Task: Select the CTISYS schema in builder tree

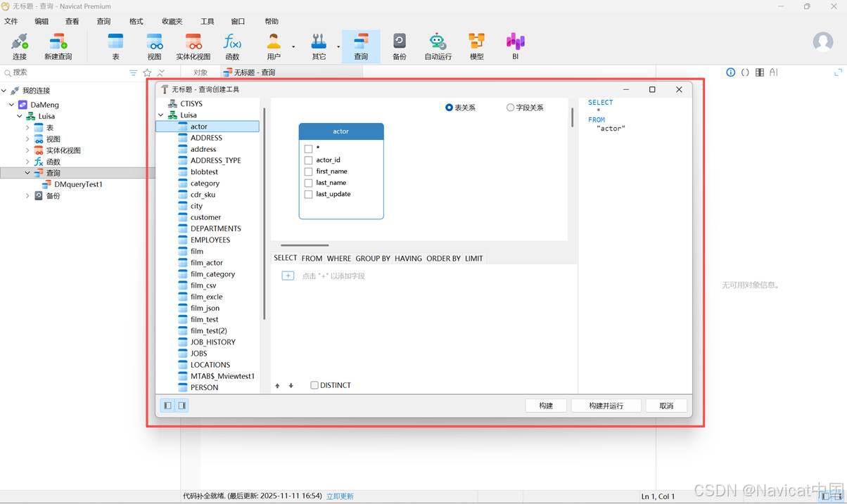Action: 191,103
